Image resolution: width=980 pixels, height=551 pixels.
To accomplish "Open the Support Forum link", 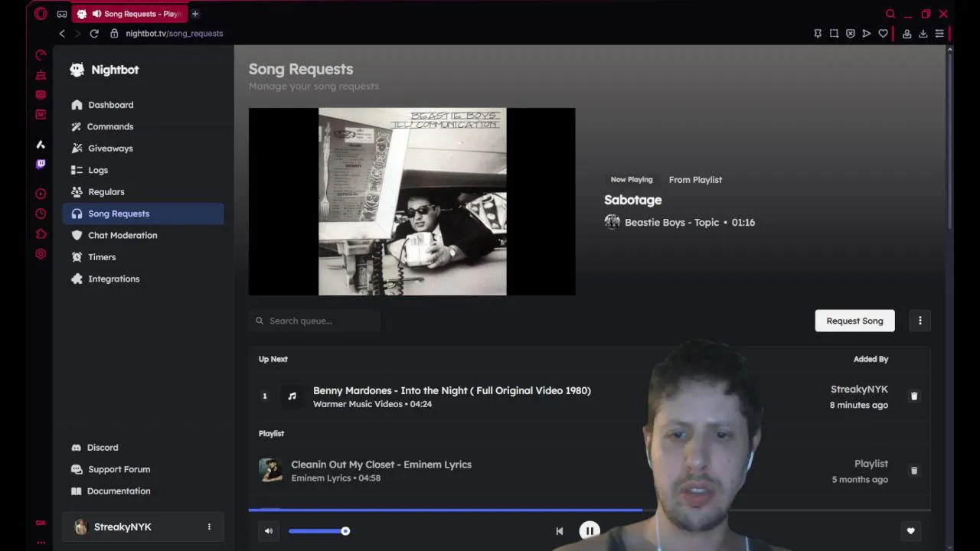I will click(110, 469).
